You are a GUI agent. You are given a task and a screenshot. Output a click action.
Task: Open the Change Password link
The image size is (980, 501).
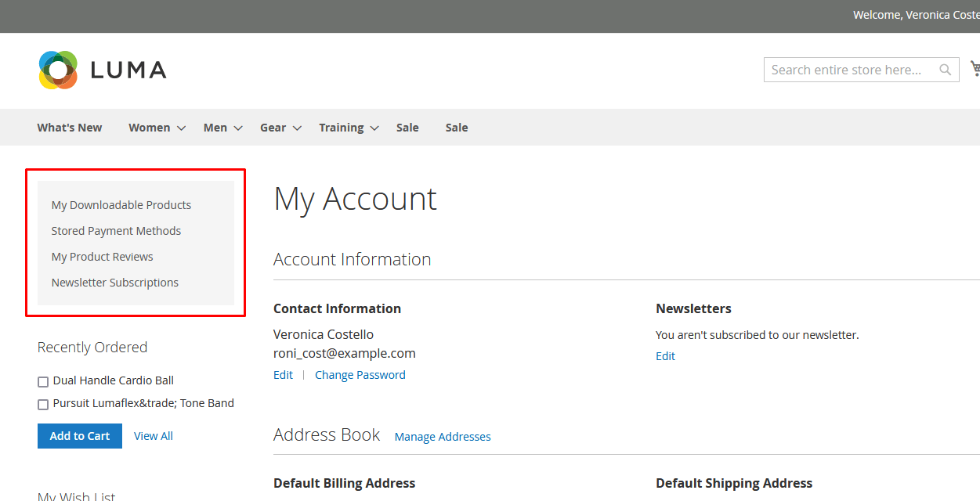click(360, 375)
